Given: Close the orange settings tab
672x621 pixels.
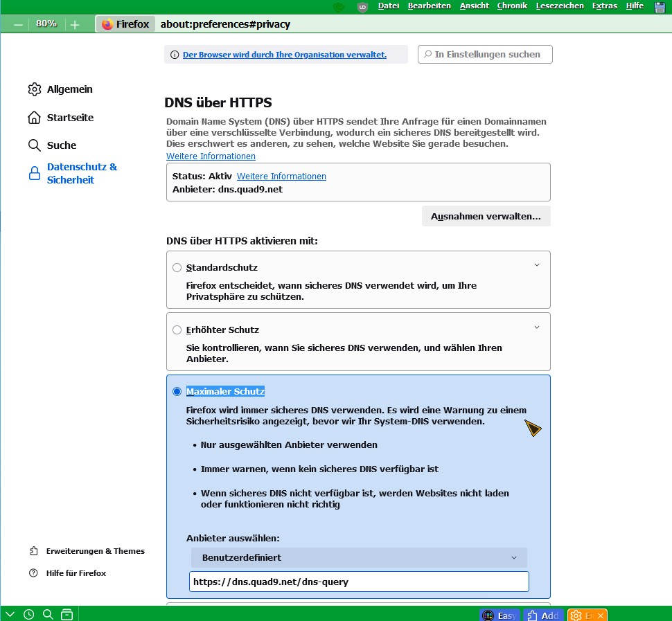Looking at the screenshot, I should pyautogui.click(x=601, y=615).
